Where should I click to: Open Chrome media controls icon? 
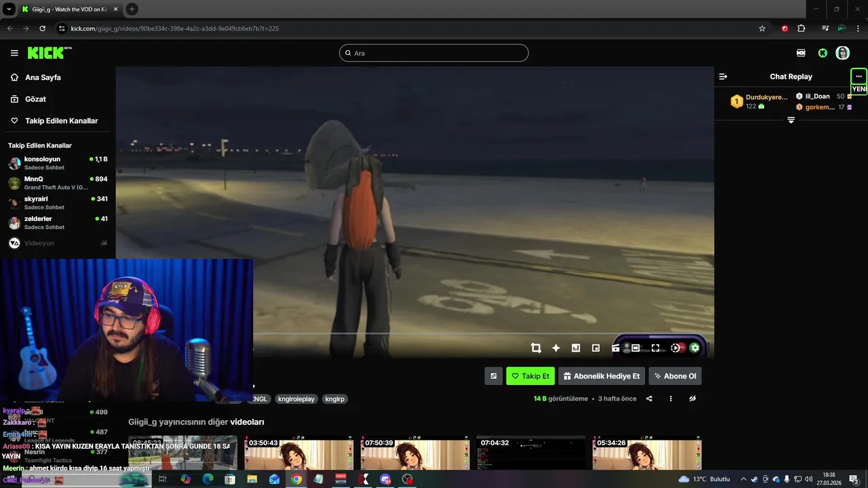tap(825, 28)
